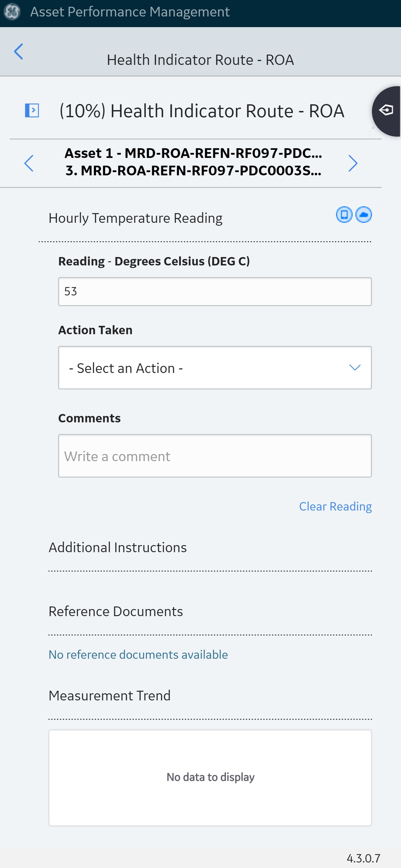Click the device status icon
This screenshot has width=401, height=868.
point(344,215)
